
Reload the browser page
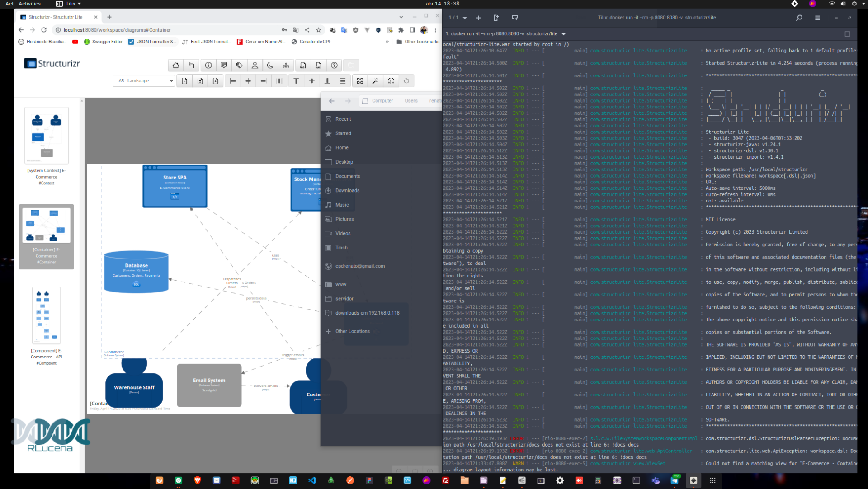click(x=44, y=30)
